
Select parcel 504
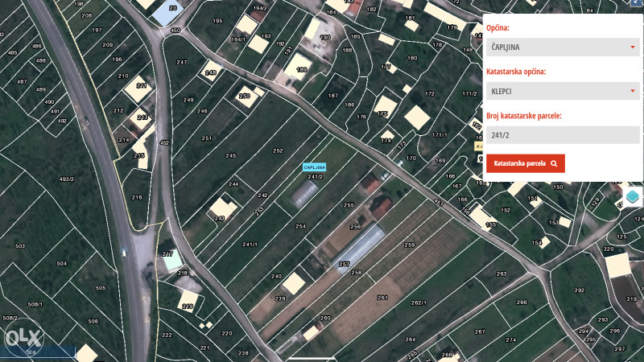62,264
